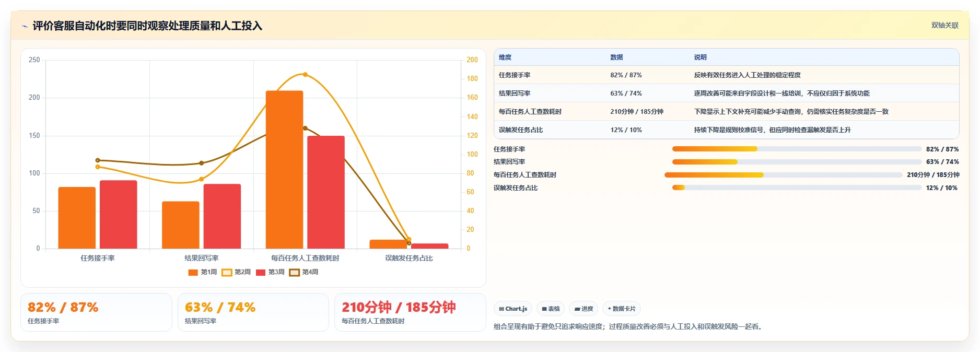Click the description starting 持续下降是规则校准信号
Image resolution: width=980 pixels, height=352 pixels.
772,130
